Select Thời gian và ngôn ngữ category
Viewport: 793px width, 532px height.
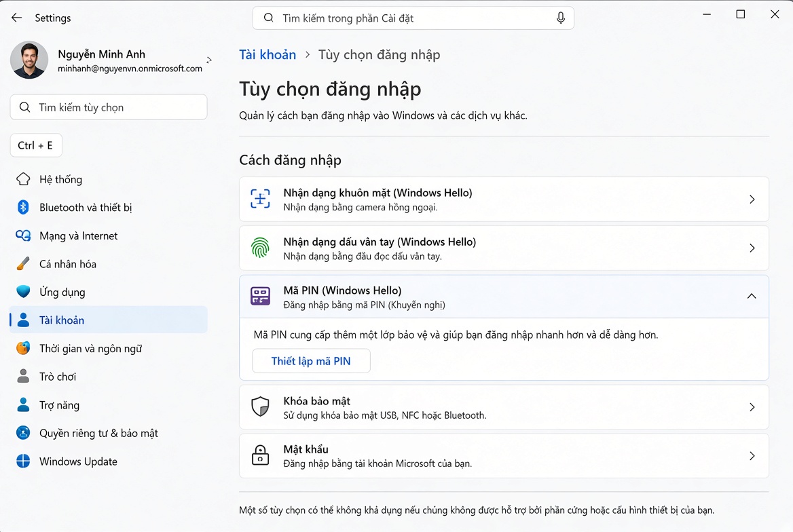(109, 348)
